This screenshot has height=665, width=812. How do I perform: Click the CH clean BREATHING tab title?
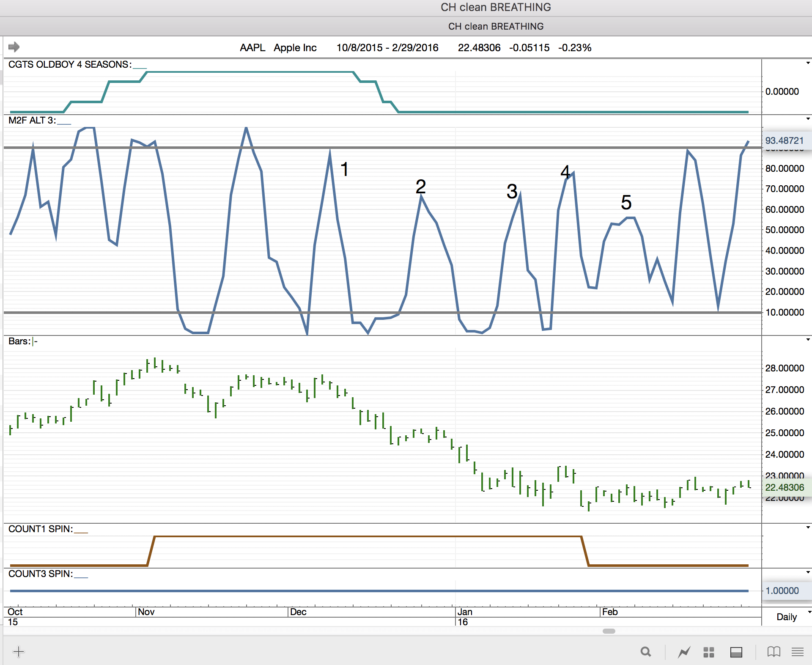tap(496, 26)
